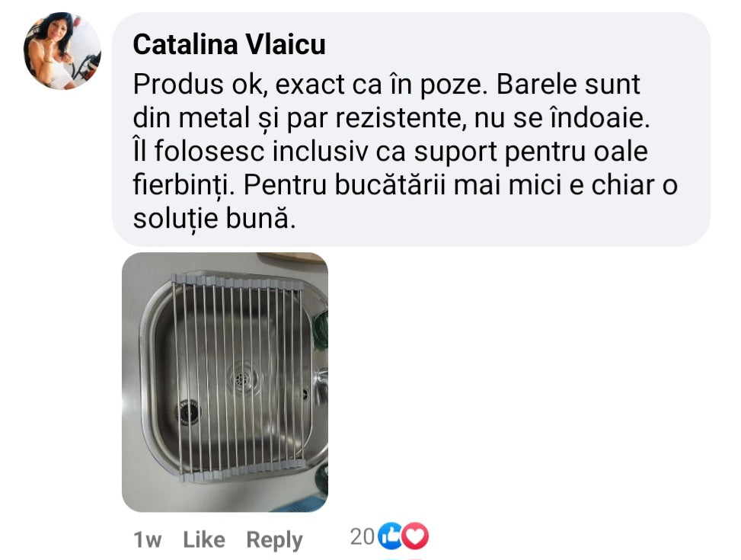This screenshot has width=741, height=560.
Task: Click the text 'soluție bună.' in the comment
Action: (x=214, y=219)
